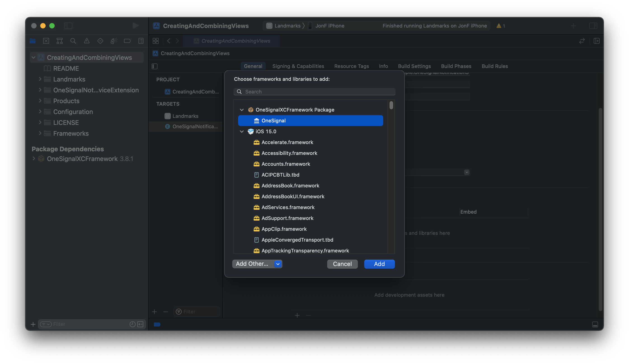Click the plus button under targets list
Image resolution: width=629 pixels, height=364 pixels.
point(155,312)
